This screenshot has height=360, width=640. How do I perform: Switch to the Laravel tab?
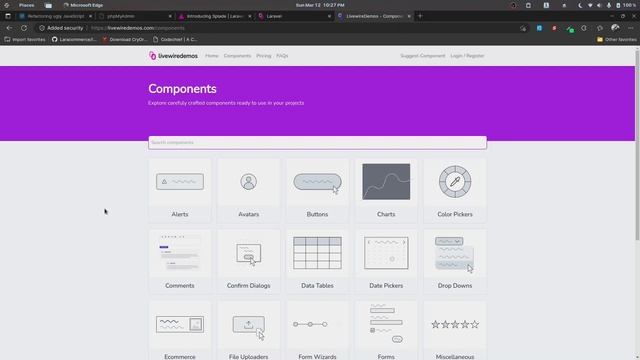[295, 16]
